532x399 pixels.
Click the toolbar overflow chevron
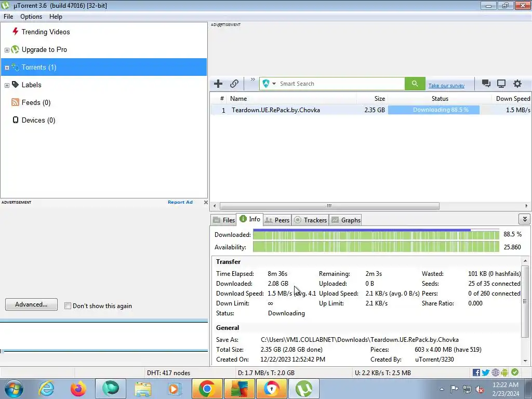(253, 79)
